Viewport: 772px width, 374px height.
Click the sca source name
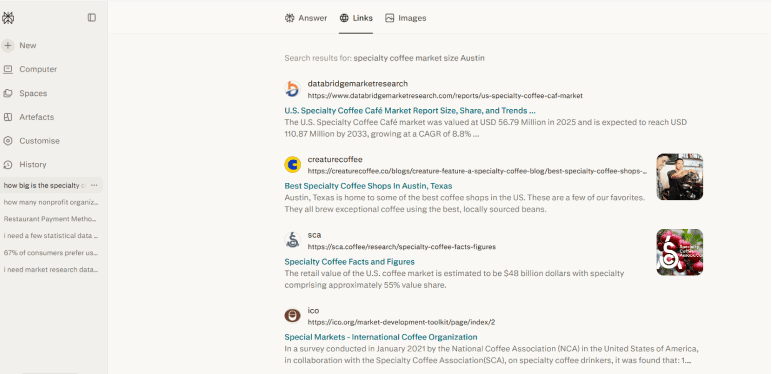click(314, 235)
